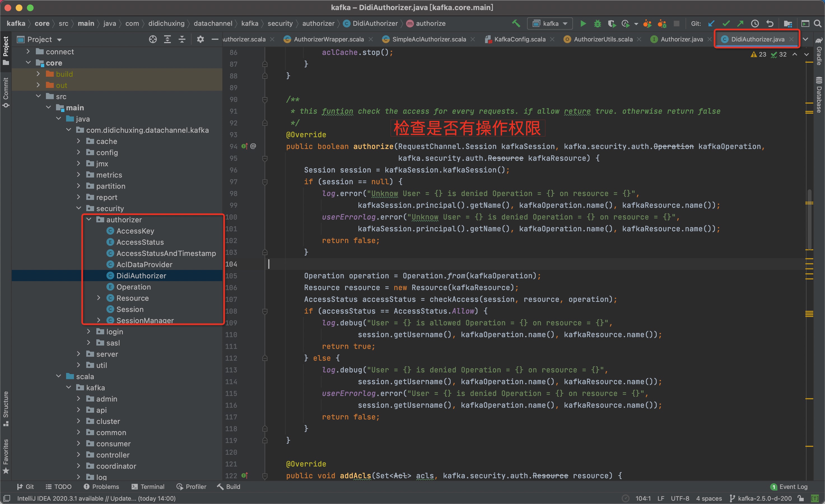Click the Build hammer icon

point(516,24)
